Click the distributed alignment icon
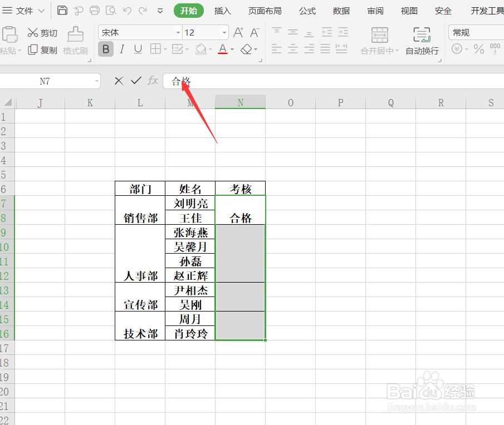The image size is (504, 425). coord(341,49)
